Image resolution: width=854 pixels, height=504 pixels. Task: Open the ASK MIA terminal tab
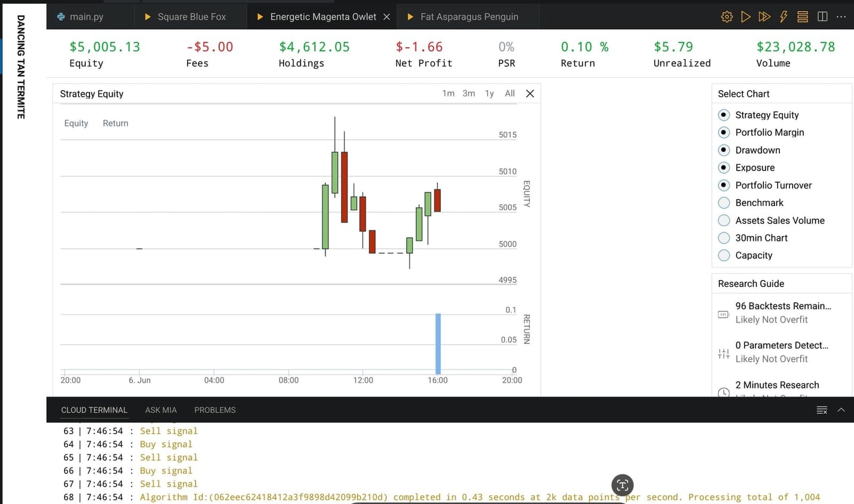(x=161, y=410)
